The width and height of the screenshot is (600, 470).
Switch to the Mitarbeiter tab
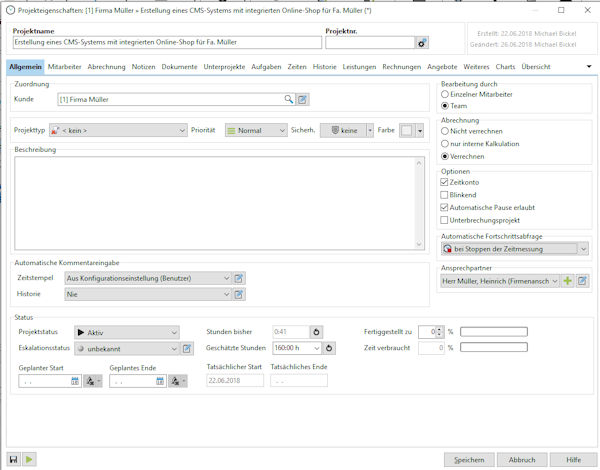(64, 65)
